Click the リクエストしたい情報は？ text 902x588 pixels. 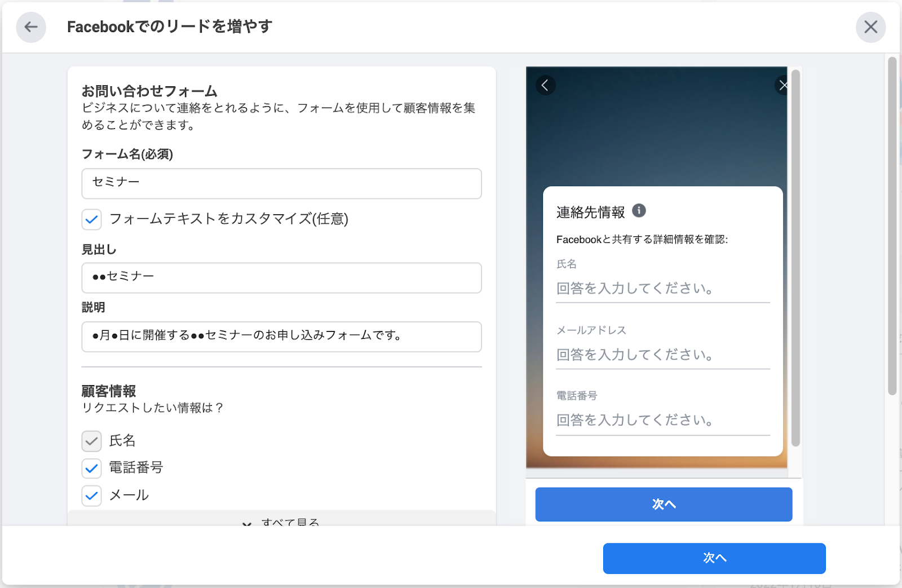(153, 408)
